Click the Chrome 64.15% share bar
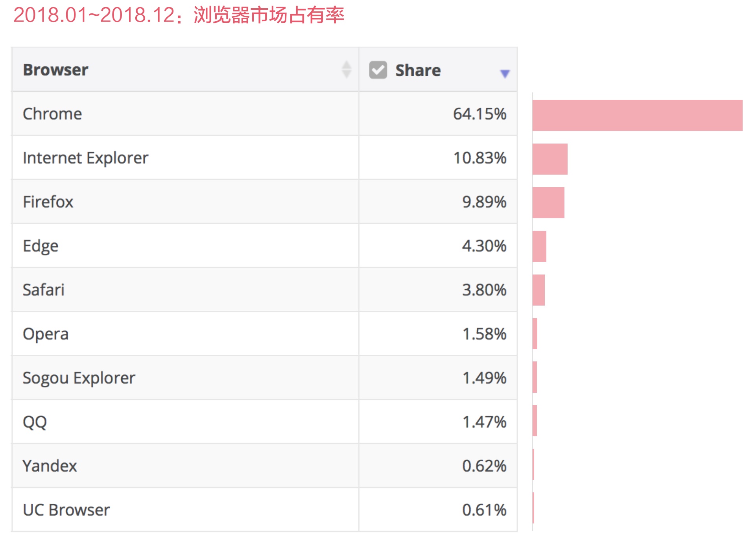The width and height of the screenshot is (756, 538). (x=637, y=115)
